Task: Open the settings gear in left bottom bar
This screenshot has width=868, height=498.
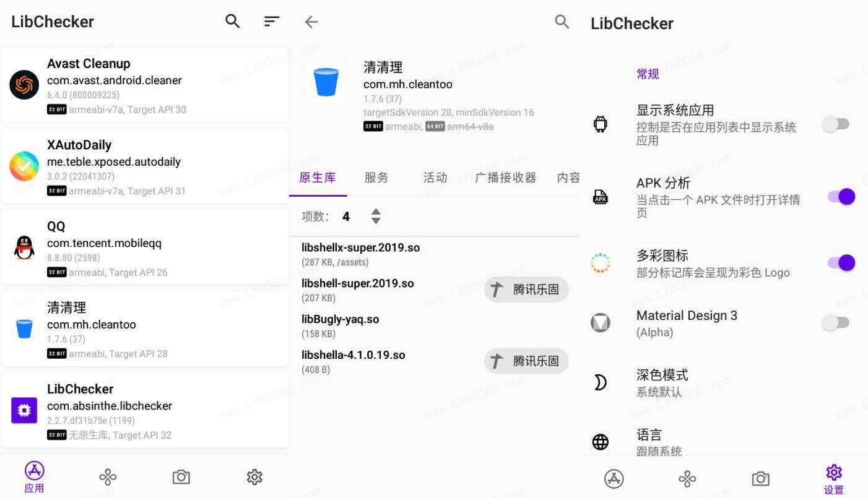Action: pyautogui.click(x=254, y=477)
